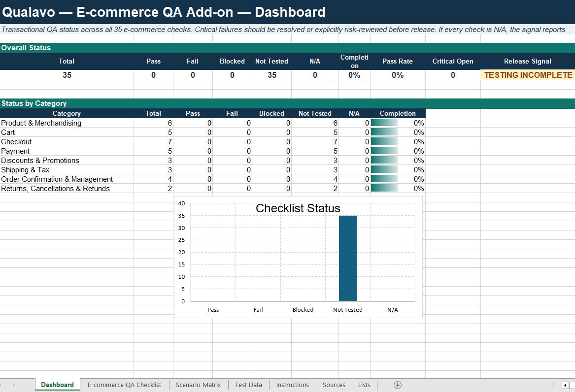Select the Cart category cell
The height and width of the screenshot is (392, 575).
tap(67, 132)
